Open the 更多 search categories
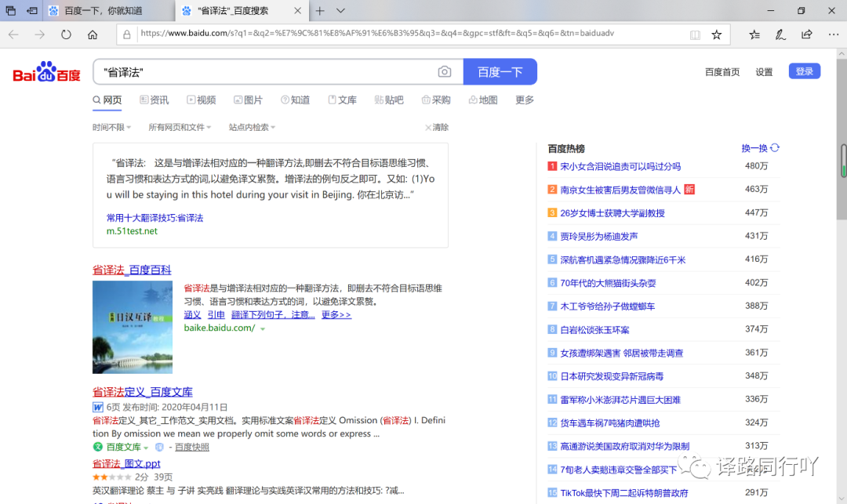This screenshot has height=504, width=847. pyautogui.click(x=525, y=100)
